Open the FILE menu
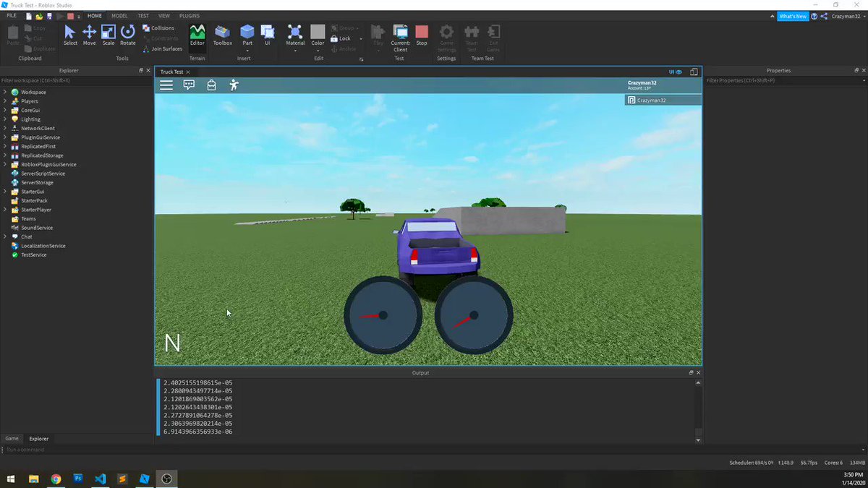Screen dimensions: 868x488 (x=12, y=15)
